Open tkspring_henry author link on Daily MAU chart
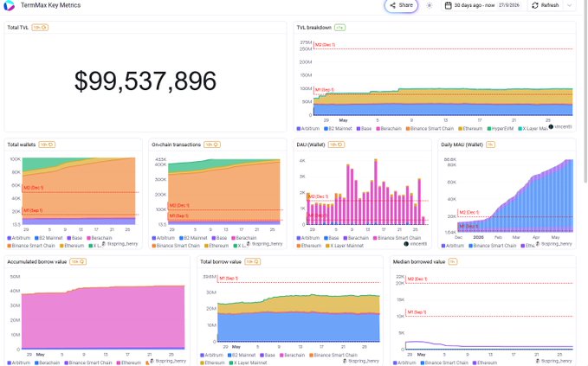This screenshot has height=366, width=588. pyautogui.click(x=554, y=244)
